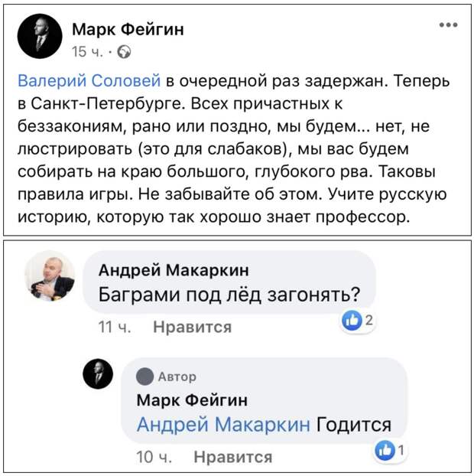Viewport: 474px width, 476px height.
Task: Click the 11 ч. comment timestamp
Action: coord(115,327)
